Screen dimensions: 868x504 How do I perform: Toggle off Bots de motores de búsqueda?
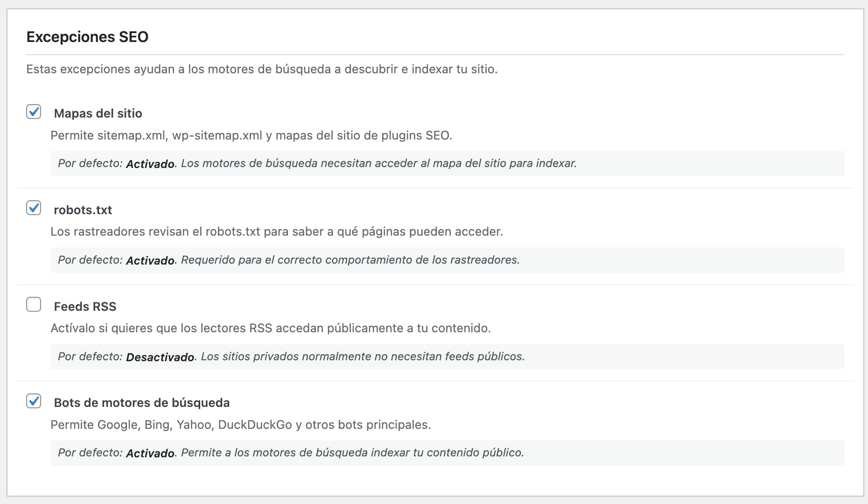click(x=34, y=401)
